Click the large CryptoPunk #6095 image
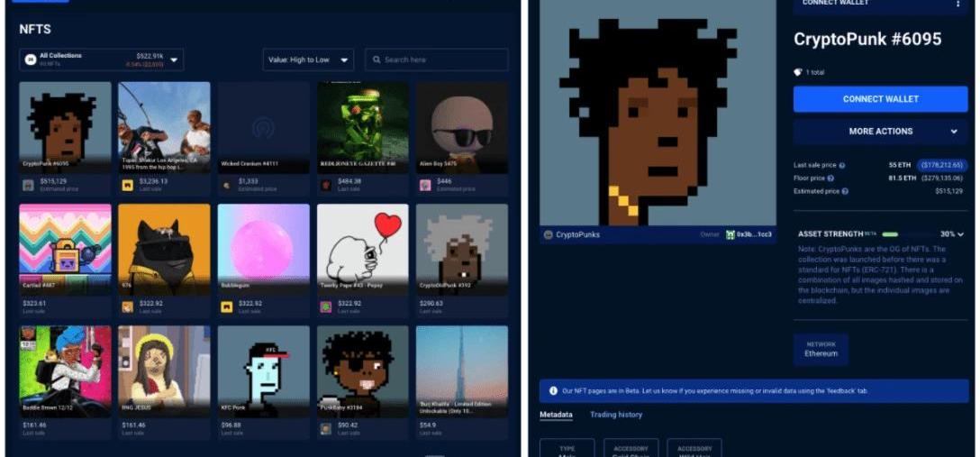980x457 pixels. (658, 113)
